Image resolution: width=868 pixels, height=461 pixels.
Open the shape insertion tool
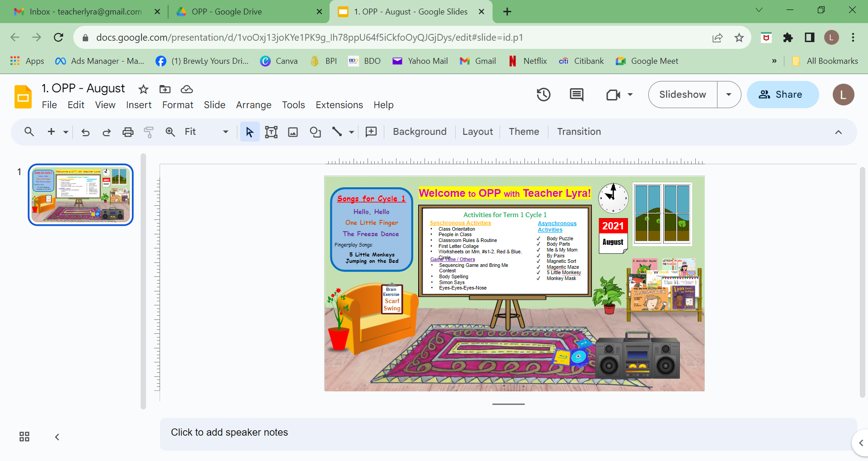click(315, 132)
